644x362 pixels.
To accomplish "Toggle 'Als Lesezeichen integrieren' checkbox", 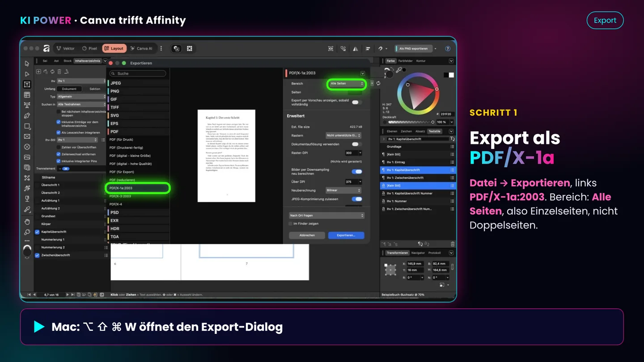I will click(59, 132).
